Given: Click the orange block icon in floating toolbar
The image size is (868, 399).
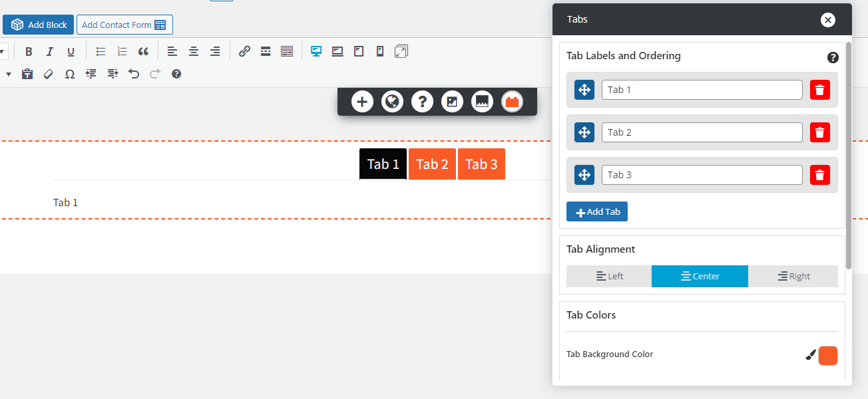Looking at the screenshot, I should pos(512,102).
